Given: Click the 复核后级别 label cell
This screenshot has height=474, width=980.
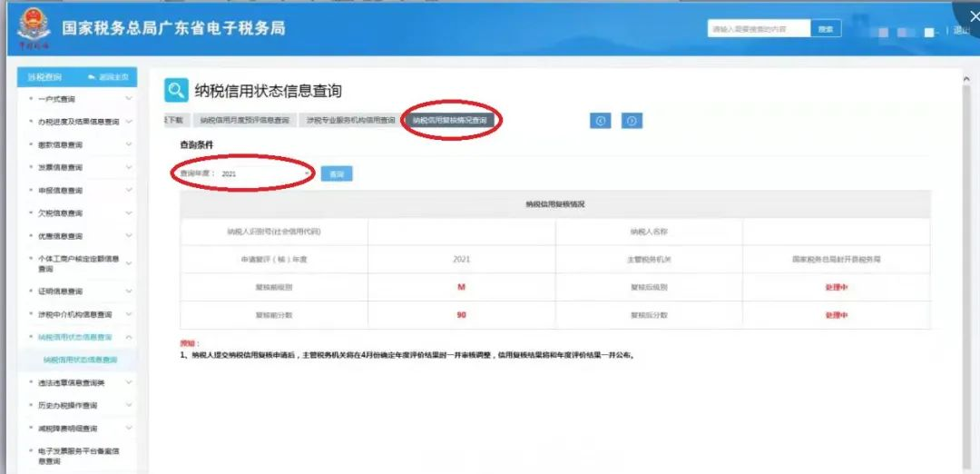Looking at the screenshot, I should click(649, 287).
